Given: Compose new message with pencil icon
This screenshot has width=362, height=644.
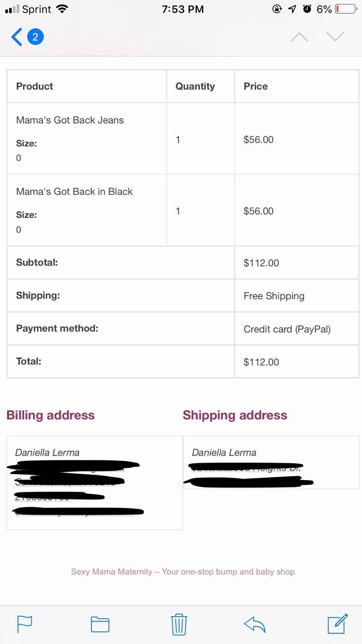Looking at the screenshot, I should pyautogui.click(x=337, y=624).
